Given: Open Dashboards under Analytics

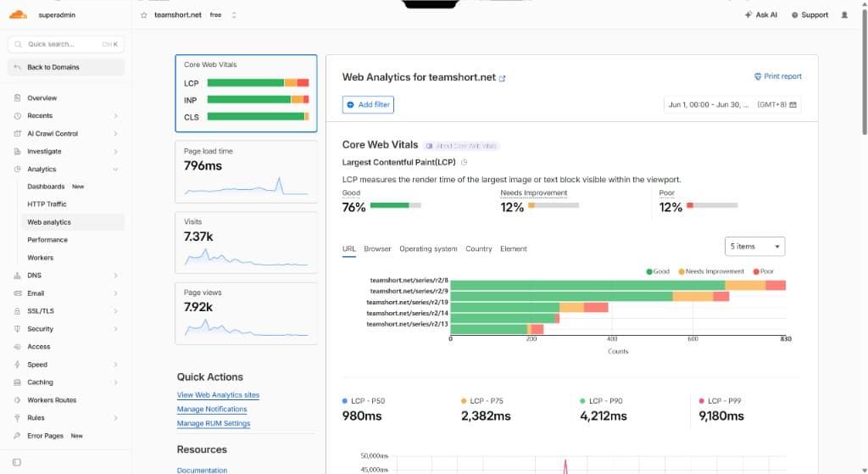Looking at the screenshot, I should tap(46, 187).
